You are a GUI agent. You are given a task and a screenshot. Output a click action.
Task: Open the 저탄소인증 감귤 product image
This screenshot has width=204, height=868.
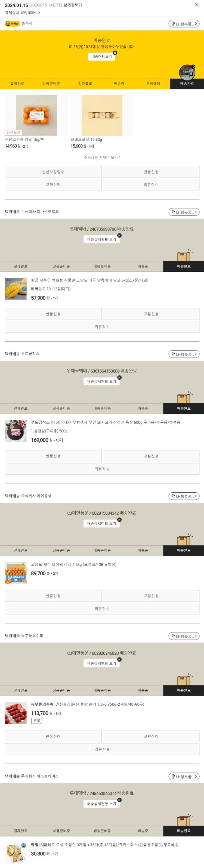[x=36, y=115]
